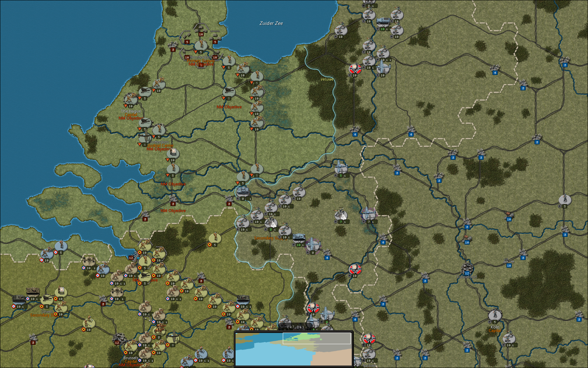Click the Köln city label

[x=495, y=327]
